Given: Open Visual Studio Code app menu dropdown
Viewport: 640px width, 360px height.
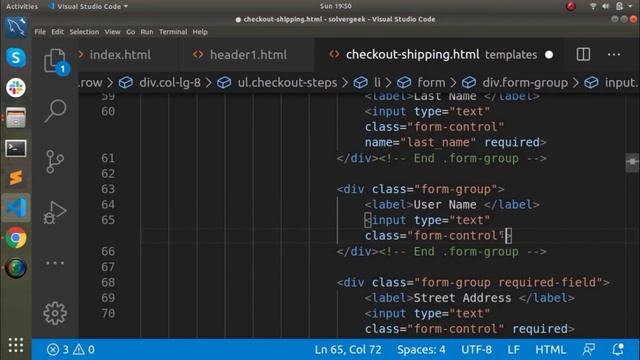Looking at the screenshot, I should point(88,6).
